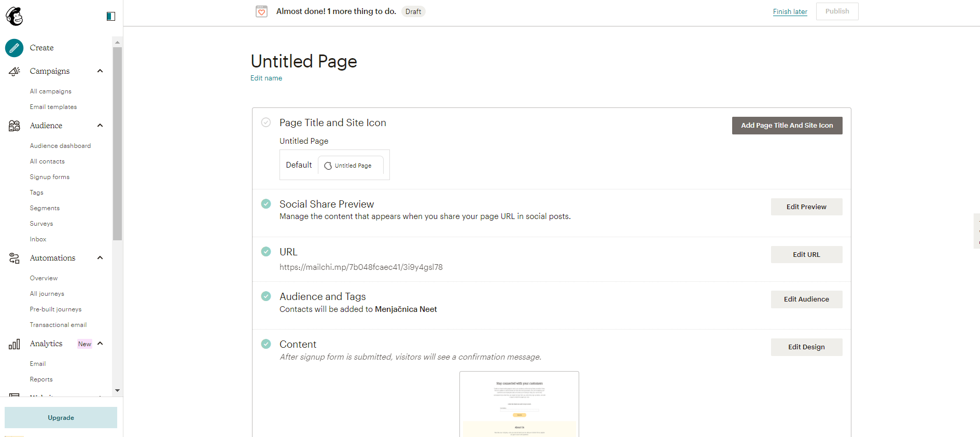Open Signup forms

click(x=50, y=177)
